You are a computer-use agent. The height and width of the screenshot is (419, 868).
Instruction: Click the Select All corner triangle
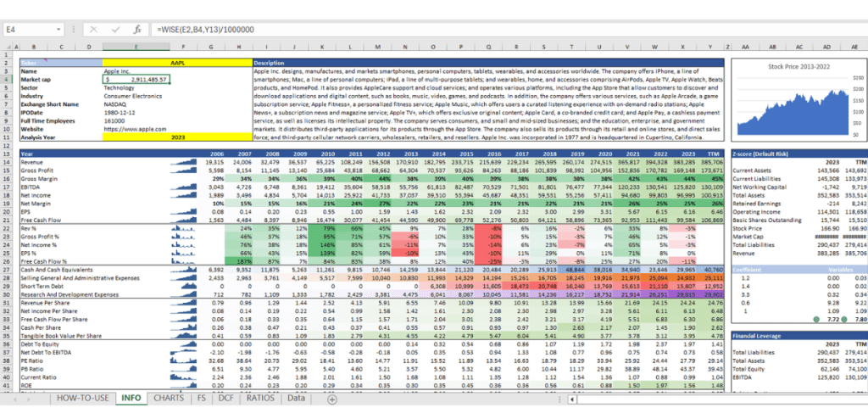point(7,48)
